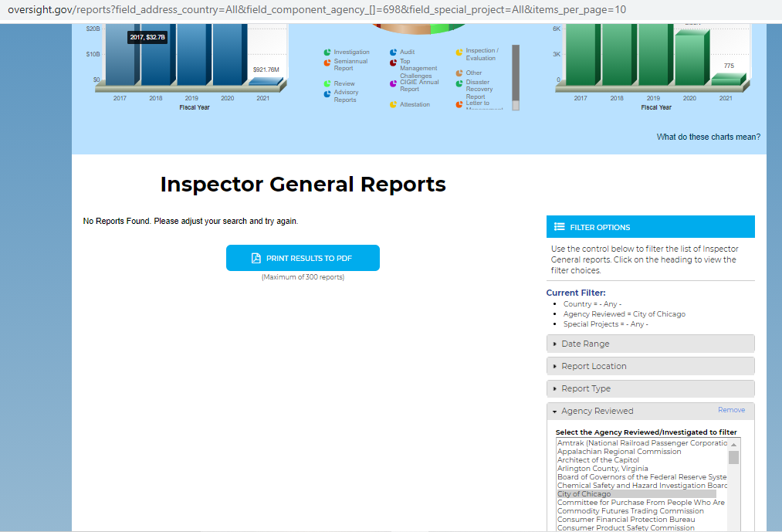
Task: Click the agency list scrollbar thumb
Action: pyautogui.click(x=733, y=458)
